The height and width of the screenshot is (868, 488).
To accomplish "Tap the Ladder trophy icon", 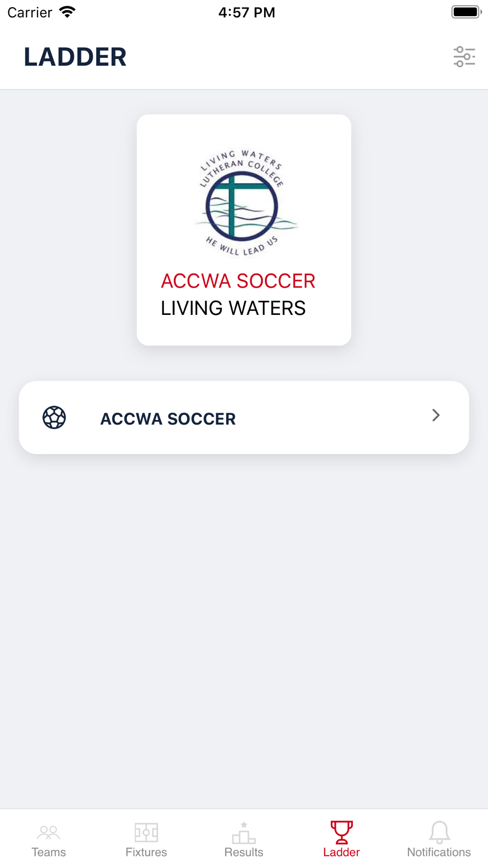I will [x=342, y=832].
